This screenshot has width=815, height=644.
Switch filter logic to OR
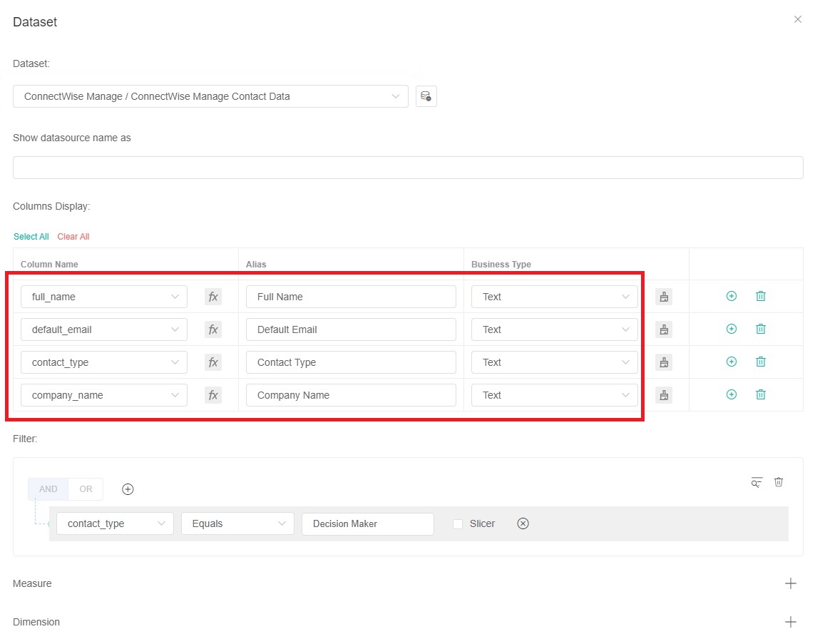86,489
